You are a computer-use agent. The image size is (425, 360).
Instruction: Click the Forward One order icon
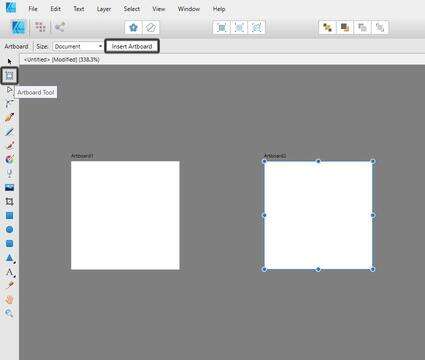pos(362,27)
